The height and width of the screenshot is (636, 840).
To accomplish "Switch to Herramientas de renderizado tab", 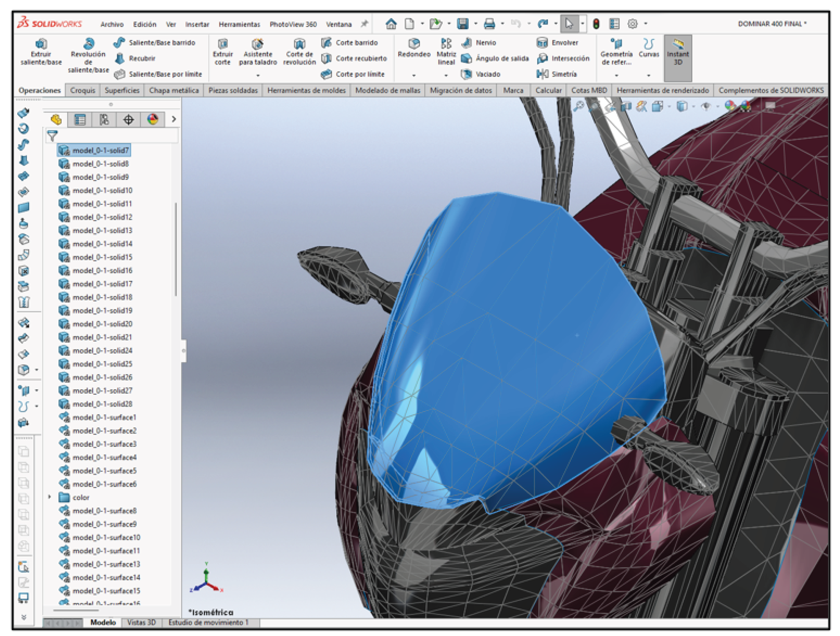I will [663, 90].
